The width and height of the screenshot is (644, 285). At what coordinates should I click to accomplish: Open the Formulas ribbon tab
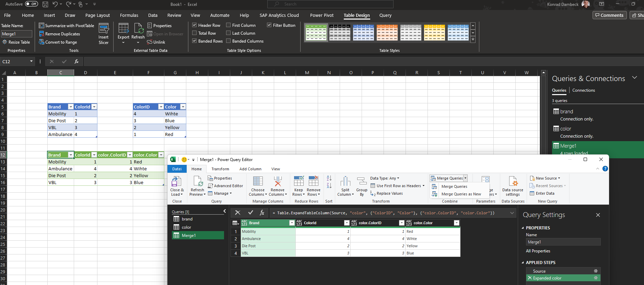pos(129,15)
